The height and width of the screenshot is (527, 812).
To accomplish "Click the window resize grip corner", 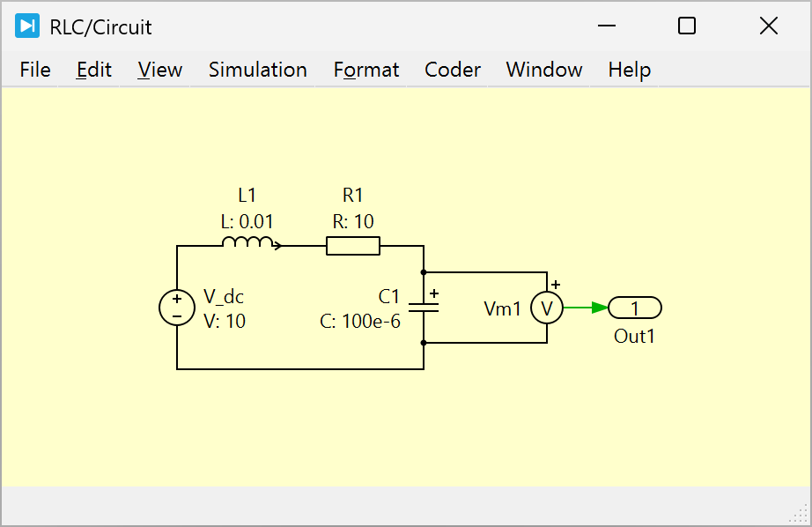I will (x=800, y=515).
